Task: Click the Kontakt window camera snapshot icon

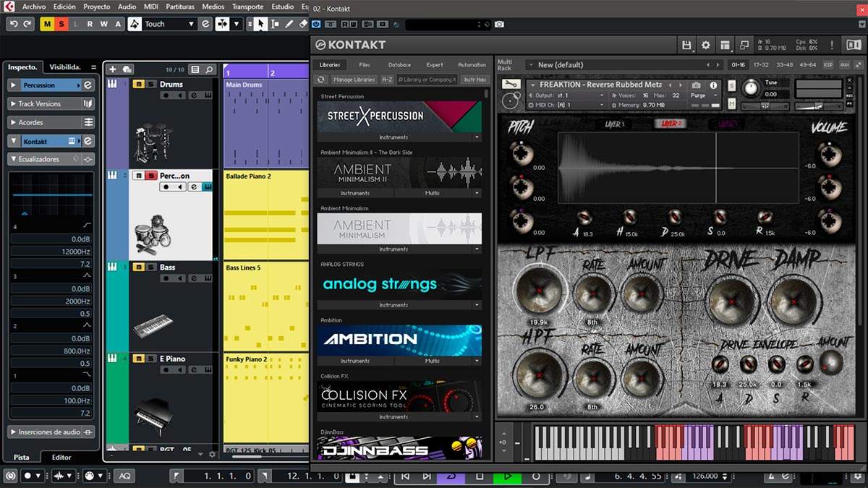Action: 499,25
